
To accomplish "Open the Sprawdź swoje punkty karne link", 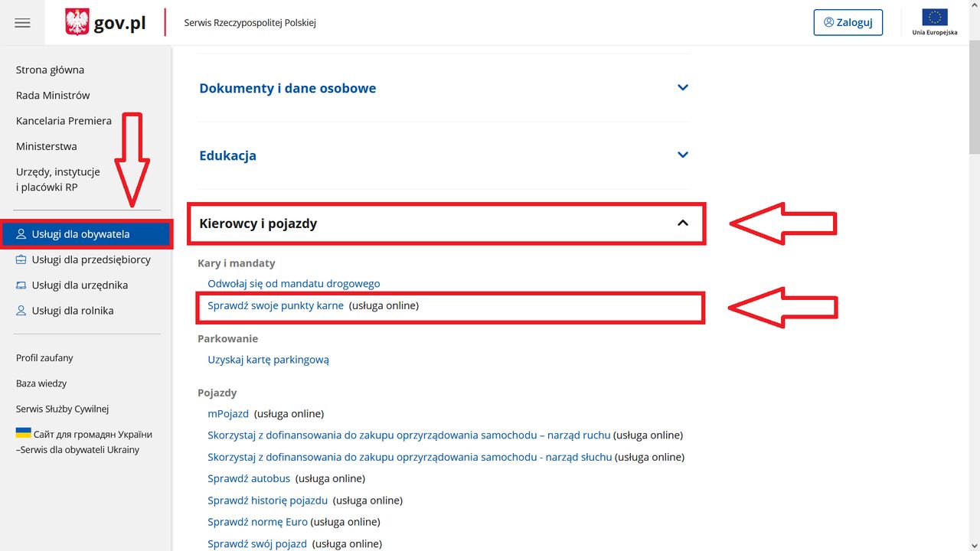I will [276, 305].
